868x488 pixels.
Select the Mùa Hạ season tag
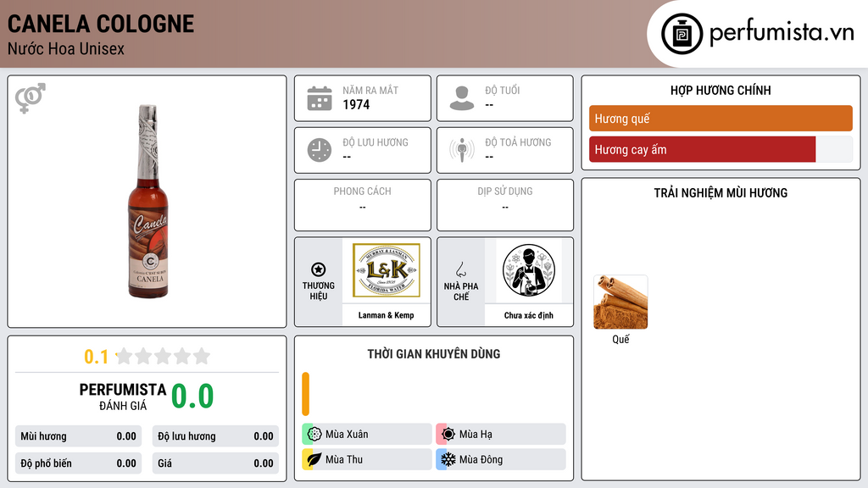(500, 435)
